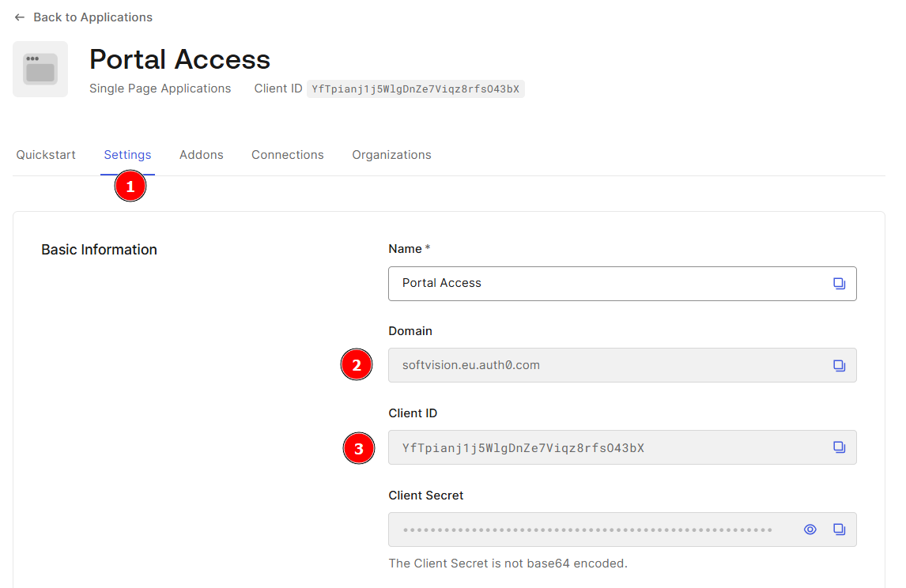Copy the Client ID field value
The image size is (906, 588).
click(x=839, y=448)
